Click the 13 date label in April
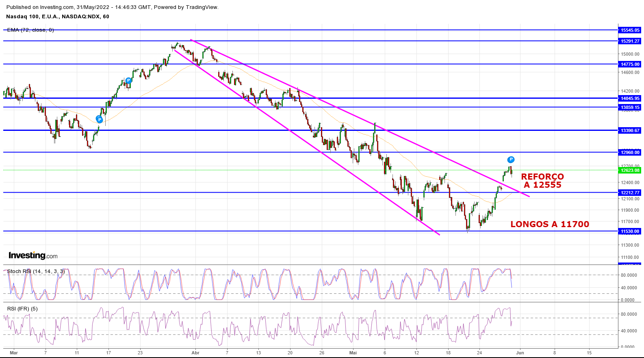The width and height of the screenshot is (644, 358). [x=258, y=353]
